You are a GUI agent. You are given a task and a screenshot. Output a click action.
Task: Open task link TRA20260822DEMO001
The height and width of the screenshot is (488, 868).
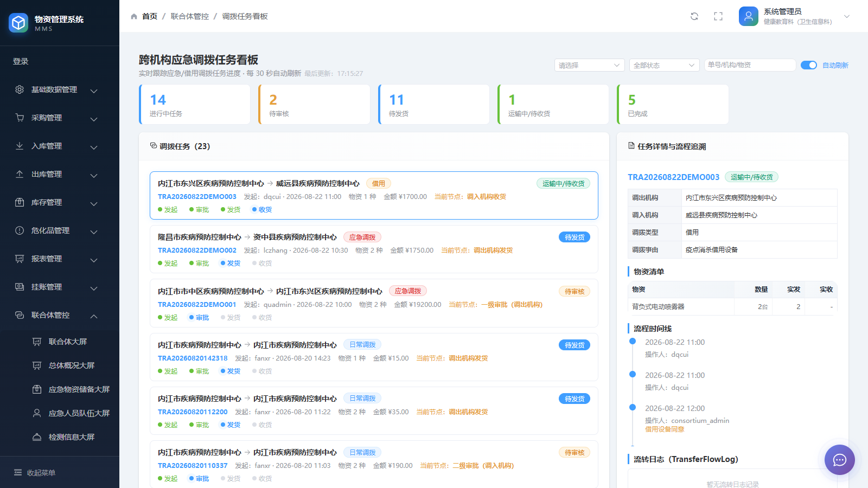(x=197, y=304)
